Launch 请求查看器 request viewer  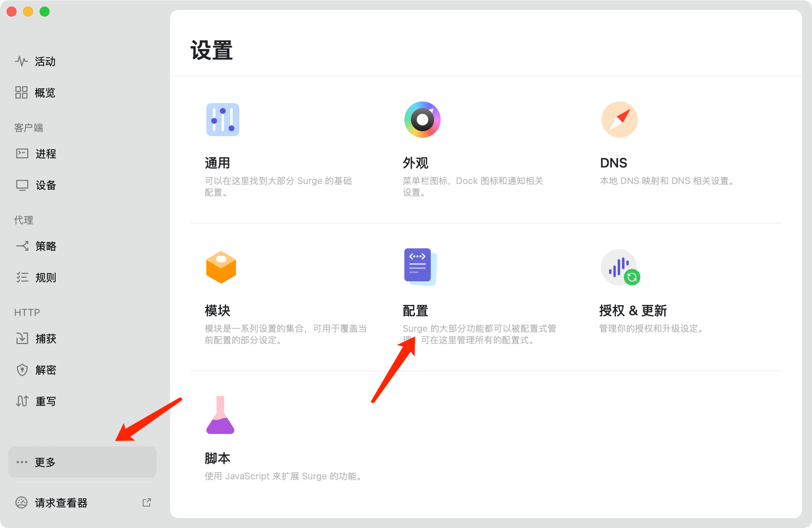pos(61,503)
